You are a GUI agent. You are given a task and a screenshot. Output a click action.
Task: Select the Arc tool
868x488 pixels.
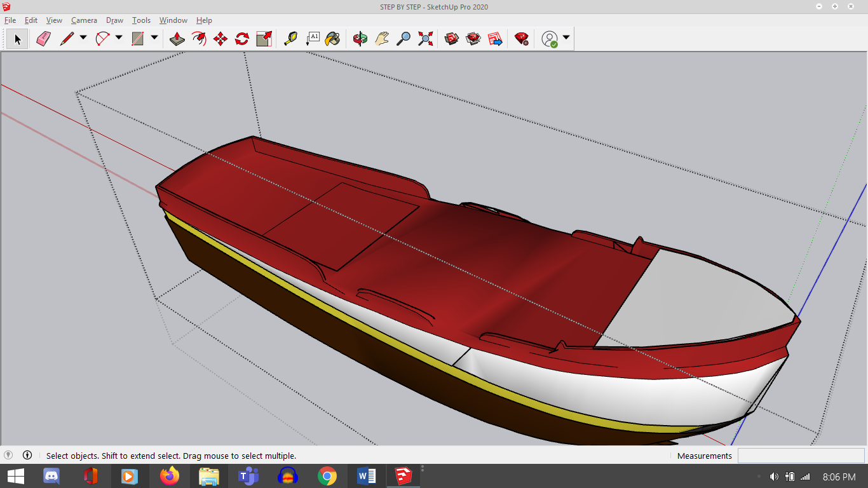[102, 39]
